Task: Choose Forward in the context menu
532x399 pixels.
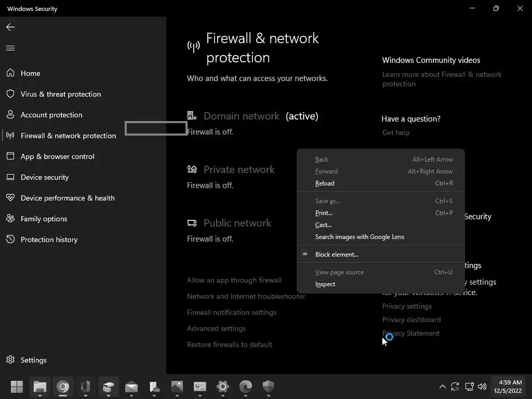Action: coord(381,171)
